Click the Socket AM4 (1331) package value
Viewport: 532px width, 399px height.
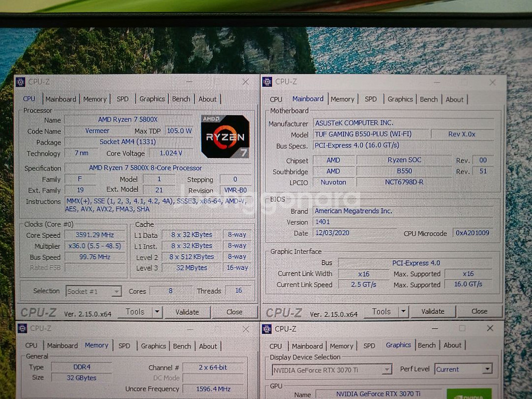[x=128, y=142]
